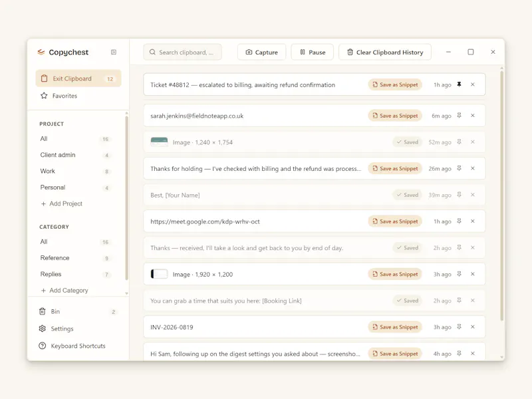This screenshot has width=532, height=399.
Task: Select the Replies category
Action: coord(75,275)
